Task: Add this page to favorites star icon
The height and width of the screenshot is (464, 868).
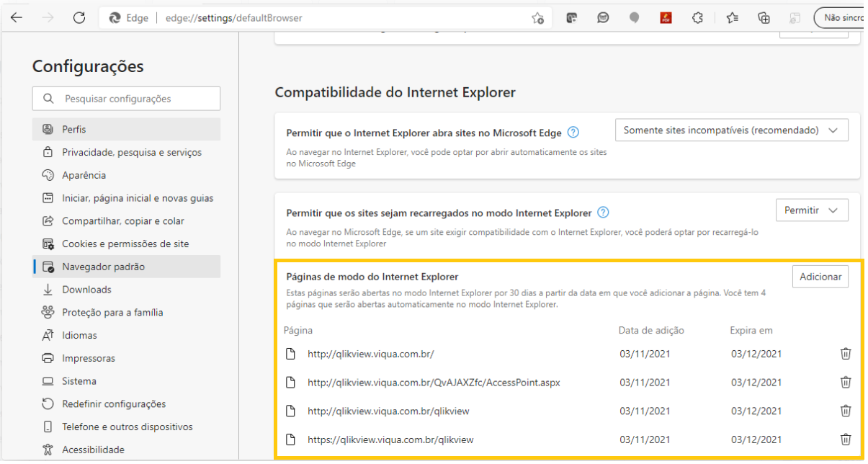Action: [537, 18]
